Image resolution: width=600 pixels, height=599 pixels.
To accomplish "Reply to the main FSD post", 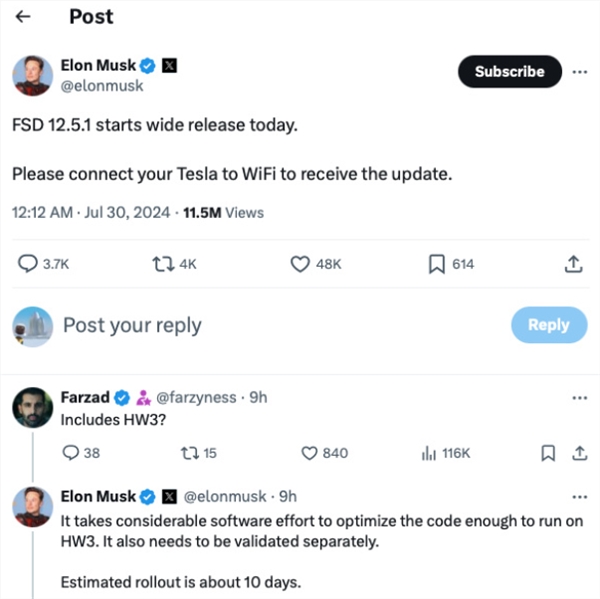I will [x=30, y=264].
